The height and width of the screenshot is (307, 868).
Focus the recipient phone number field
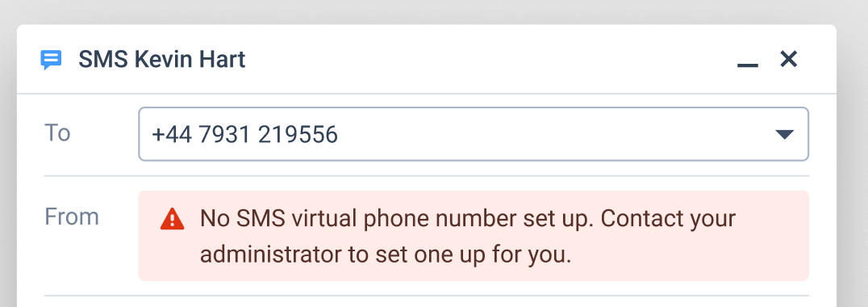474,134
